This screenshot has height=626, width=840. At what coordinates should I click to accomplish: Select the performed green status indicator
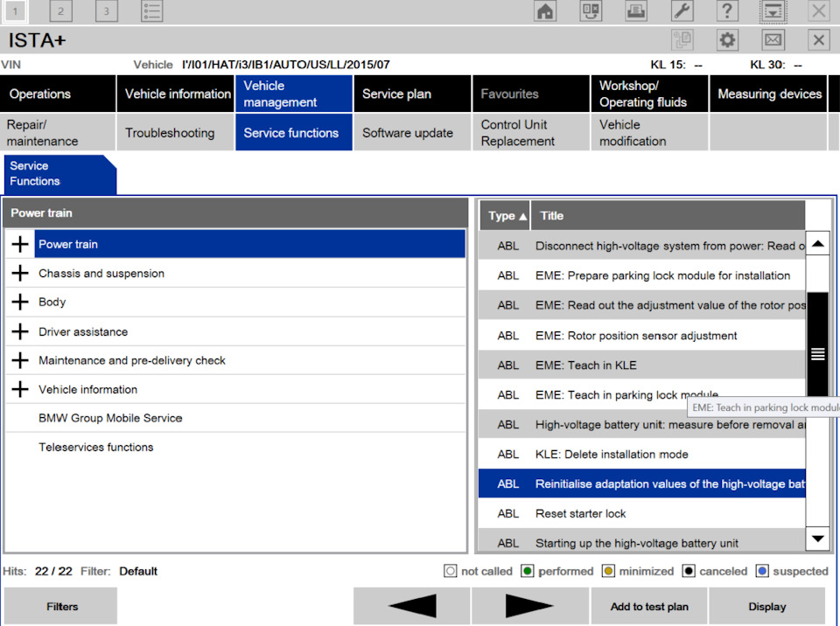(x=527, y=572)
